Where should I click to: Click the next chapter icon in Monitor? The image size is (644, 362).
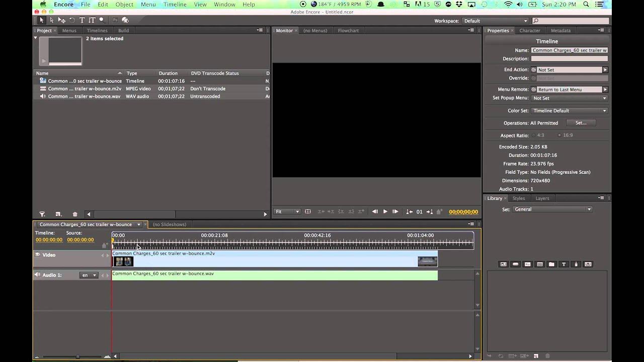point(429,212)
